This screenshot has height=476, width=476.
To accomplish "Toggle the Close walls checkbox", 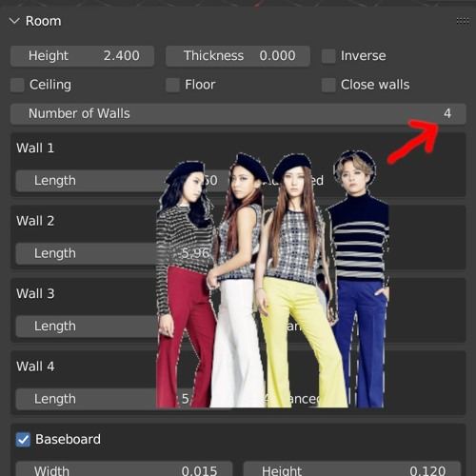I will coord(328,85).
